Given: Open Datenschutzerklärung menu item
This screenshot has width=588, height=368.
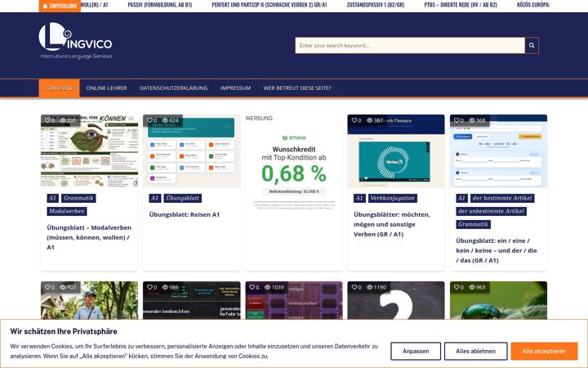Looking at the screenshot, I should (174, 88).
